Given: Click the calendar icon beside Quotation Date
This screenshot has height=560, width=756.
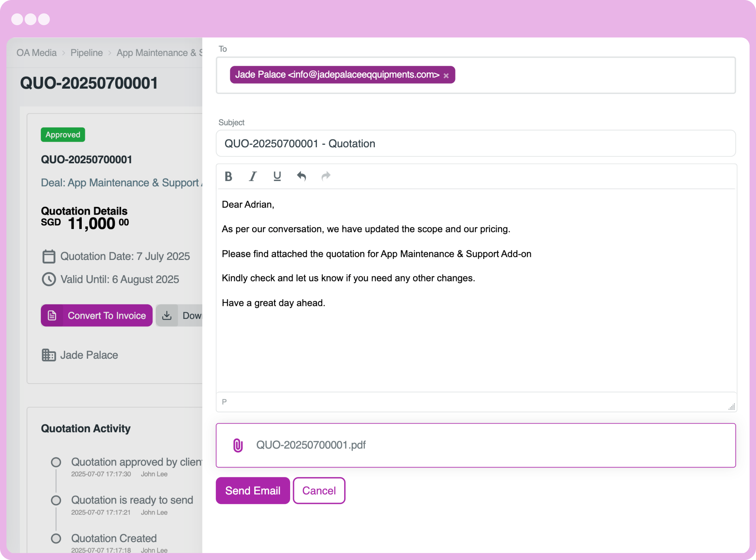Looking at the screenshot, I should (x=49, y=257).
